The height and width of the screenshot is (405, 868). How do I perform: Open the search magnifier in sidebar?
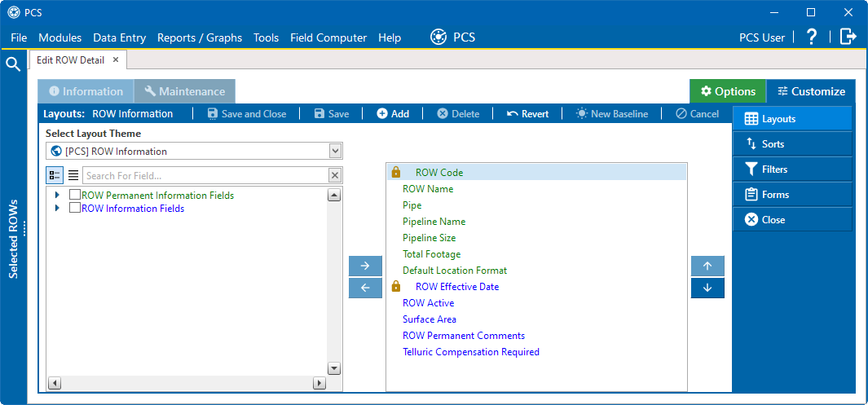[x=13, y=64]
